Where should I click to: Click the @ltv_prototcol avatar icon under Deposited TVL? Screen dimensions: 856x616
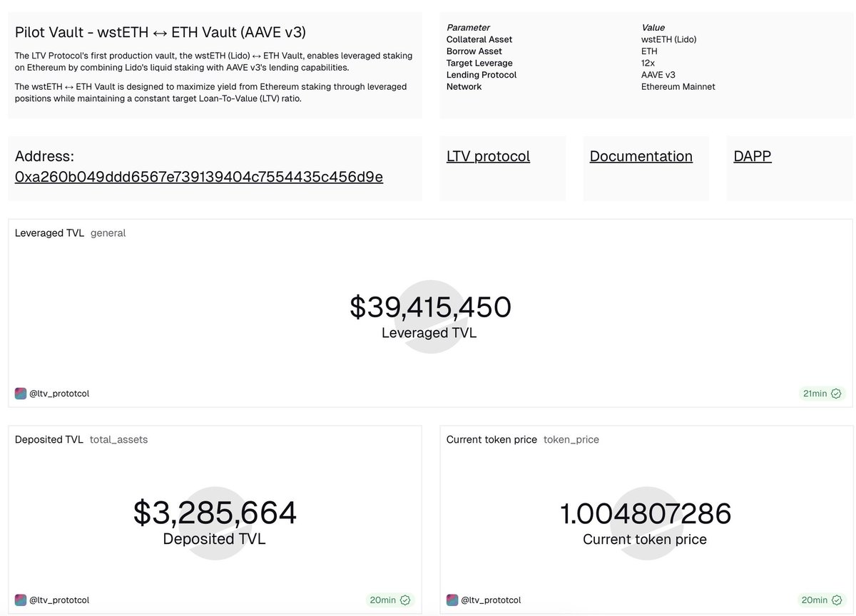click(21, 600)
